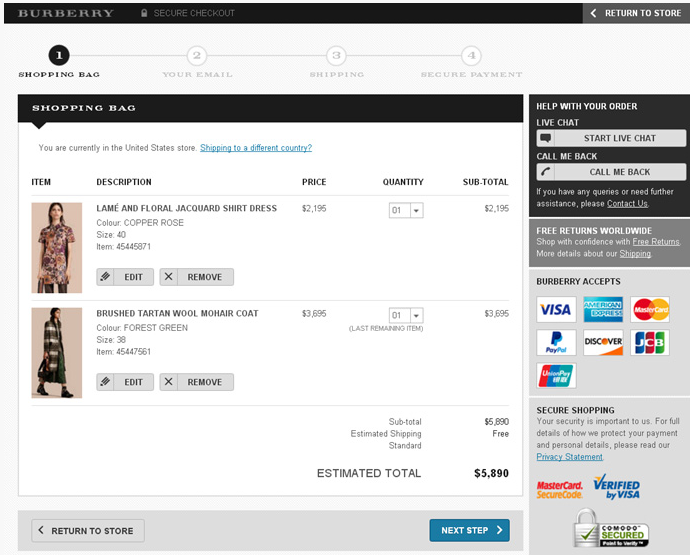690x555 pixels.
Task: Click X icon for the tartan coat
Action: 169,382
